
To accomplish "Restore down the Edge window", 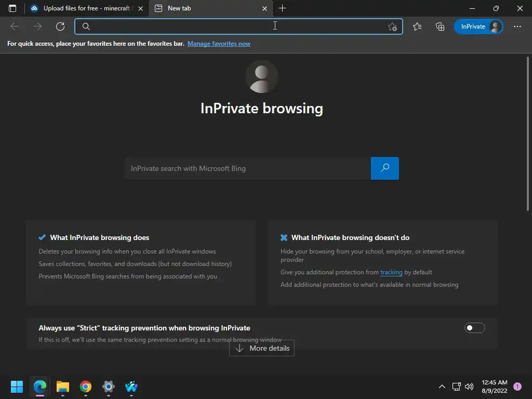I will [496, 8].
